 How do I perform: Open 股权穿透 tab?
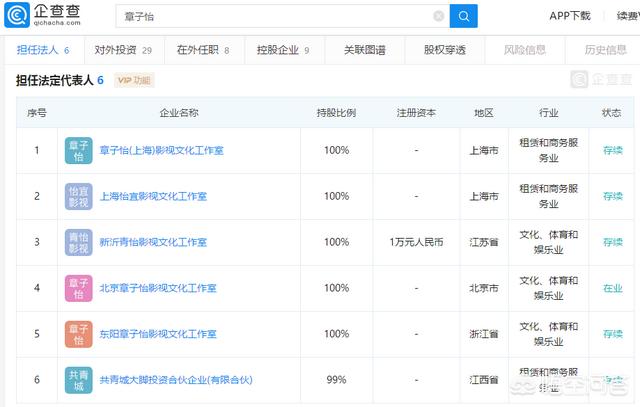pyautogui.click(x=444, y=50)
